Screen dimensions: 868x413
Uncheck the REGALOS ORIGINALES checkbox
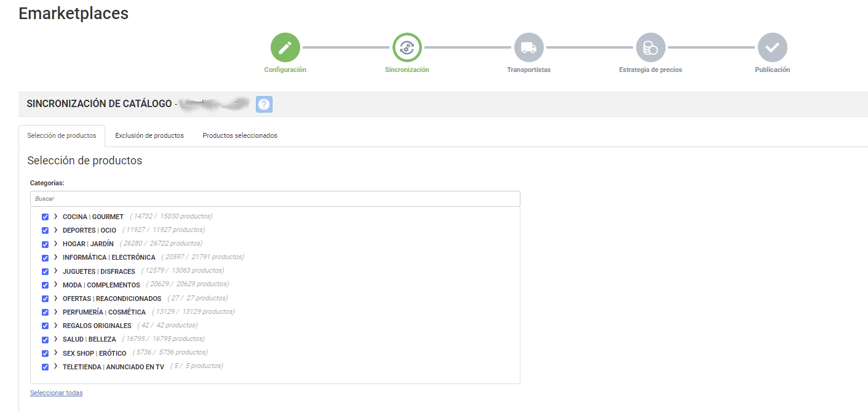(x=45, y=326)
